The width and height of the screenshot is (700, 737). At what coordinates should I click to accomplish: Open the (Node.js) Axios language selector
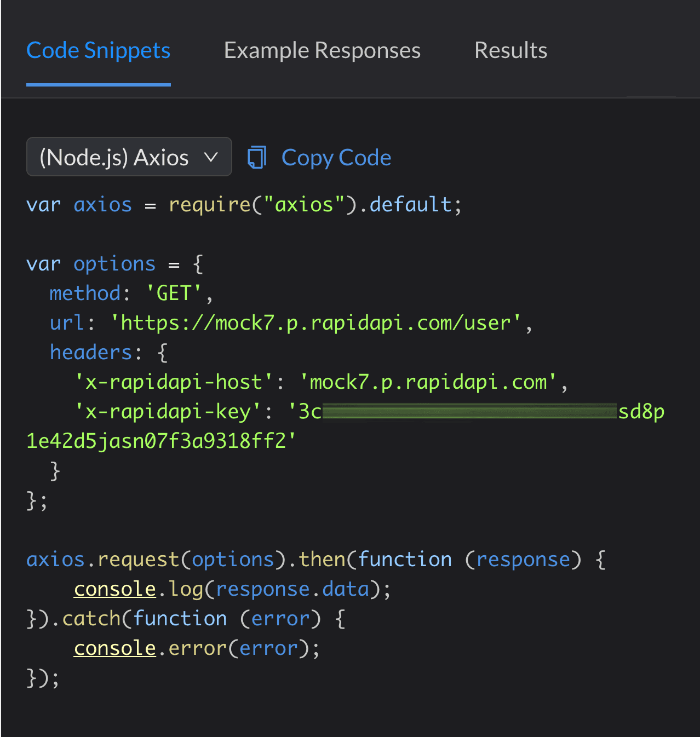point(129,157)
